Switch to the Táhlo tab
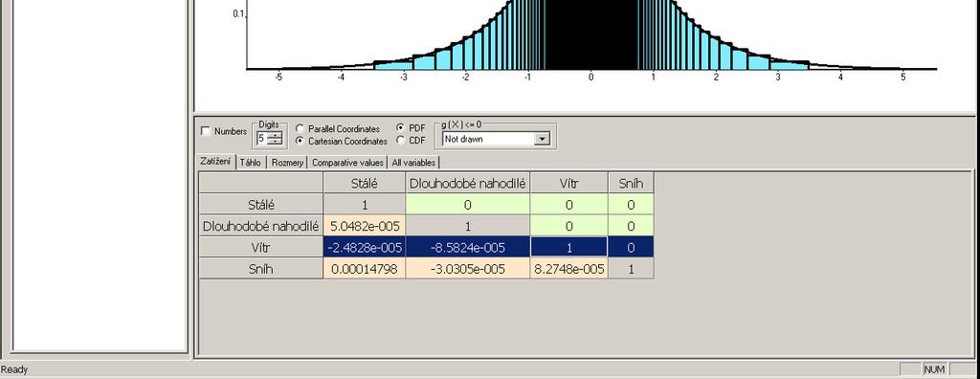Image resolution: width=980 pixels, height=379 pixels. click(251, 163)
